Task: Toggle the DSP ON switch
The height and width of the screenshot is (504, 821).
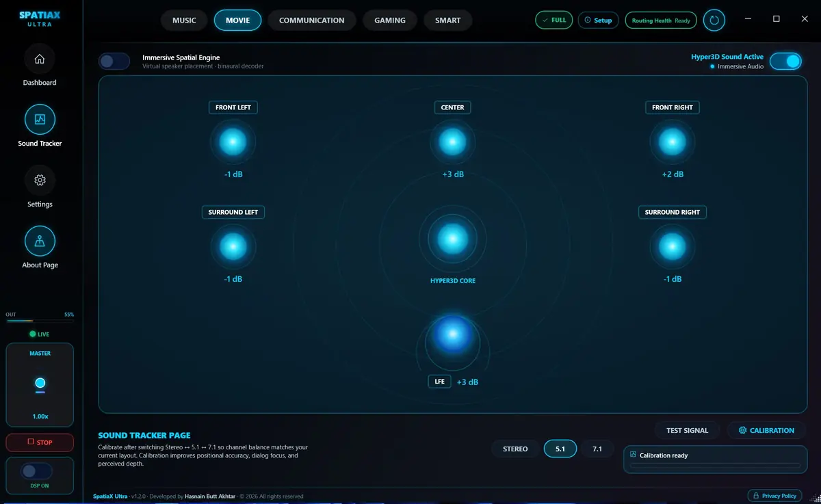Action: 37,471
